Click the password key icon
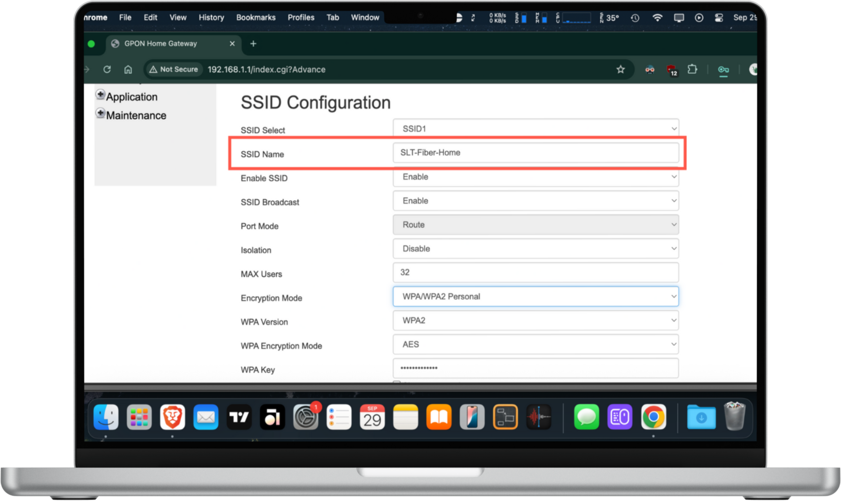The image size is (841, 504). (723, 70)
